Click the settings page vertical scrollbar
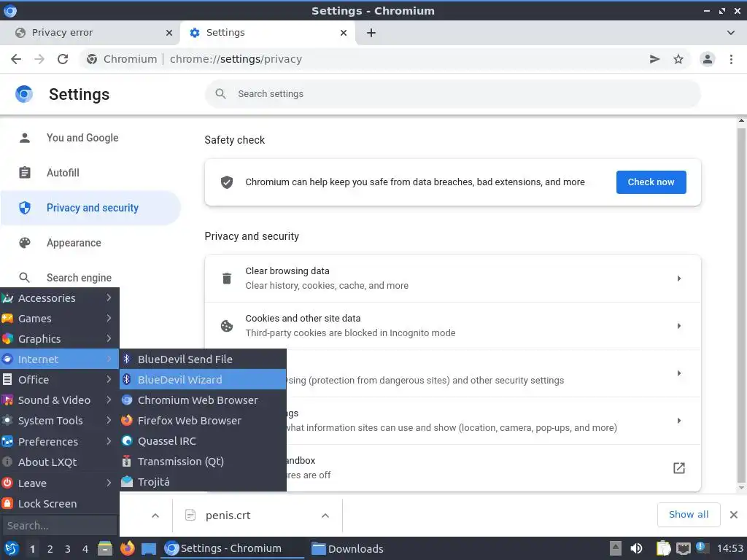 pyautogui.click(x=741, y=305)
